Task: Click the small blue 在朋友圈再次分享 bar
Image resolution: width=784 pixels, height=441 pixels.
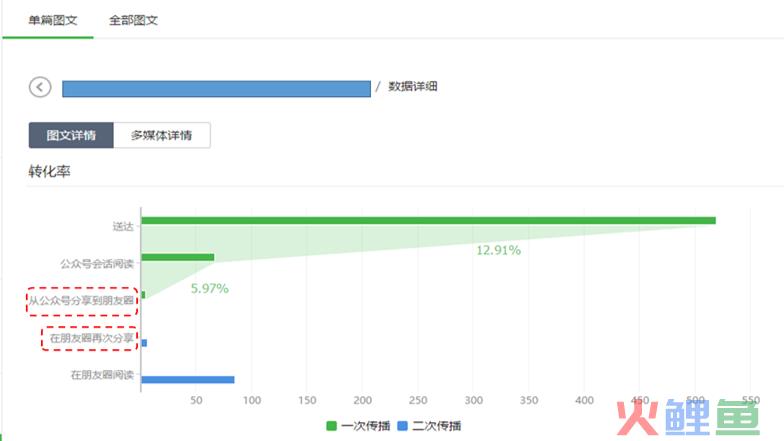Action: (144, 343)
